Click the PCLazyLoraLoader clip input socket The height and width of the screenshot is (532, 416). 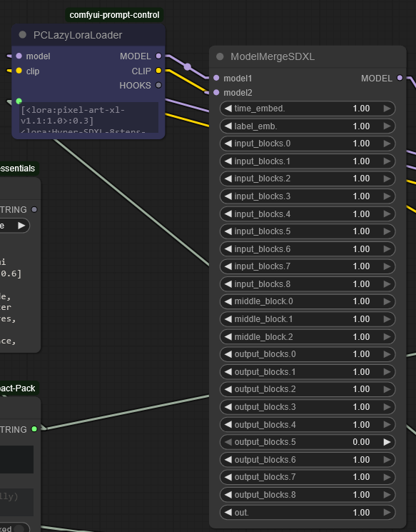coord(19,71)
